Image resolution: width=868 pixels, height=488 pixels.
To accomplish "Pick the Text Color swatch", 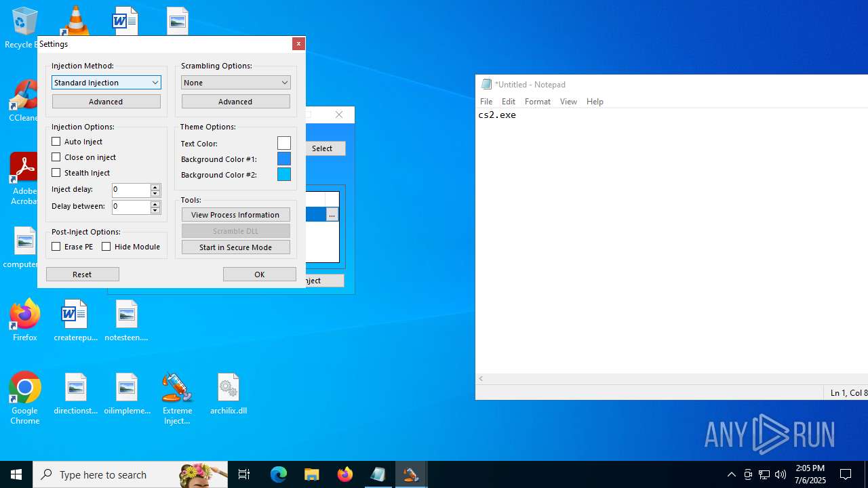I will click(x=284, y=143).
